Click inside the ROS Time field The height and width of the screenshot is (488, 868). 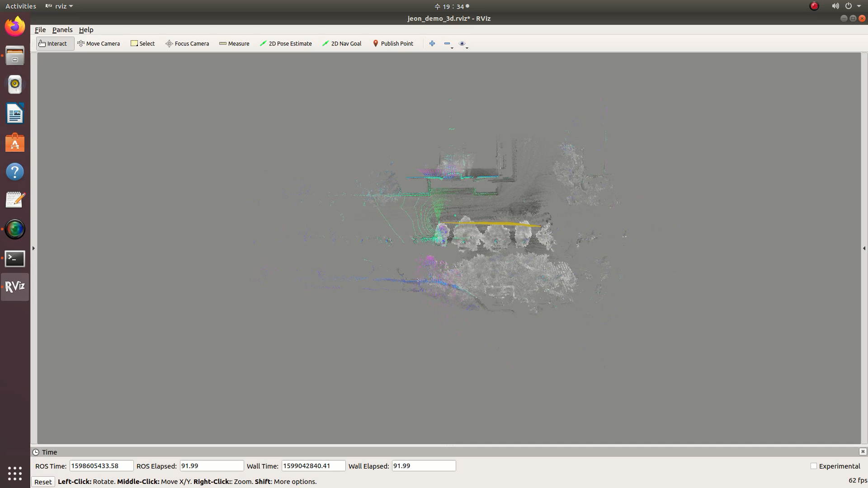[100, 466]
